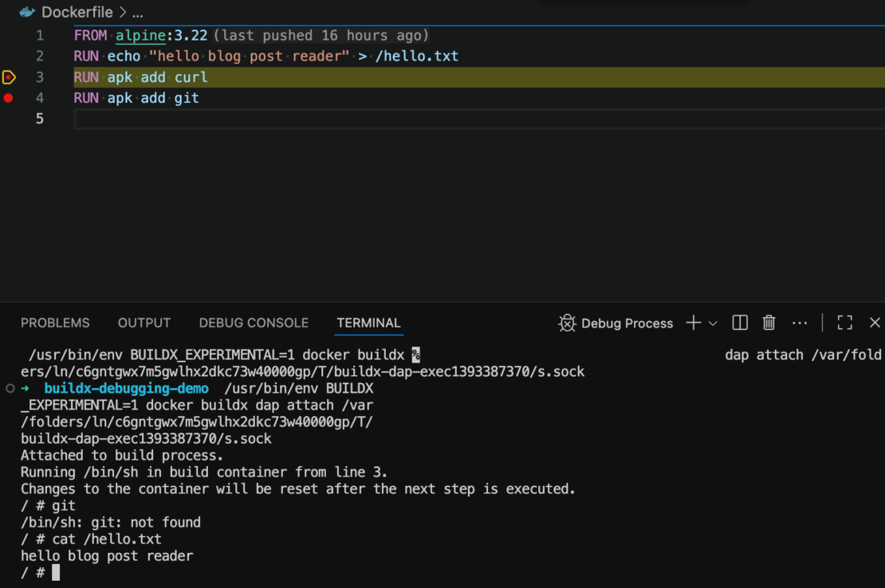Open terminal actions with the ellipsis icon
885x588 pixels.
(x=800, y=323)
